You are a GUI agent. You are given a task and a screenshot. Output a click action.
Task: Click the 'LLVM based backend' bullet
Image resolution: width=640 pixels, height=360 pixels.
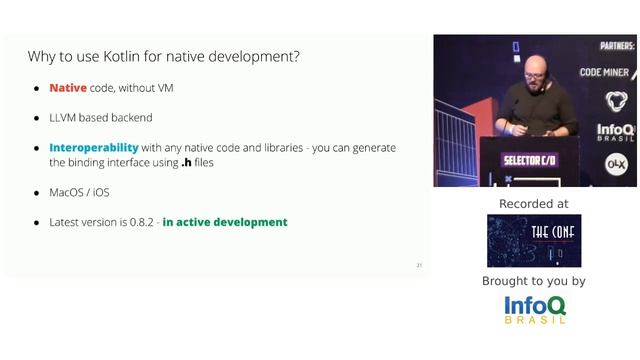pyautogui.click(x=101, y=118)
